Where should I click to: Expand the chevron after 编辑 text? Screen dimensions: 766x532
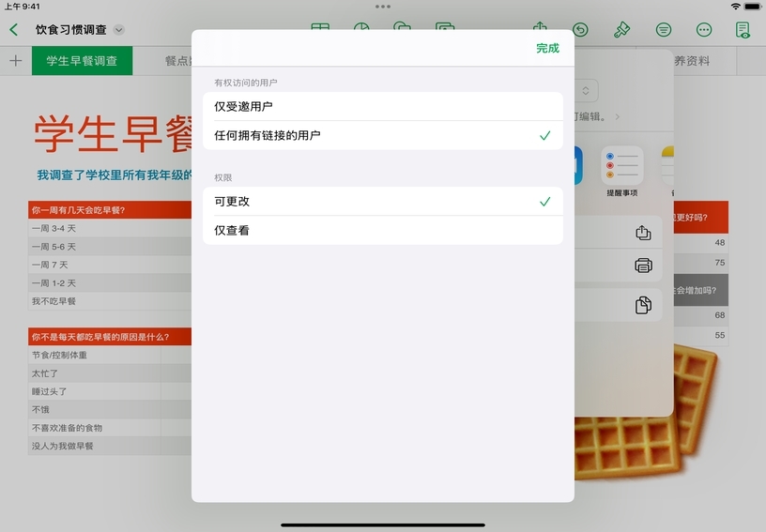[x=617, y=117]
